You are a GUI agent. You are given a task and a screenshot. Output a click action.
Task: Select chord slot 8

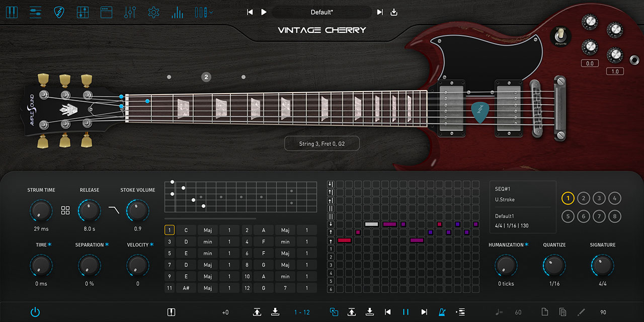tap(247, 265)
